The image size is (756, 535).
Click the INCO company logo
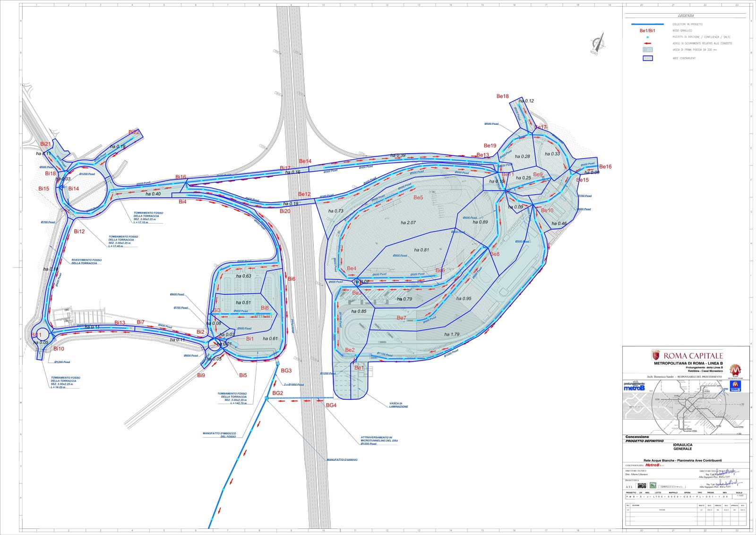642,485
